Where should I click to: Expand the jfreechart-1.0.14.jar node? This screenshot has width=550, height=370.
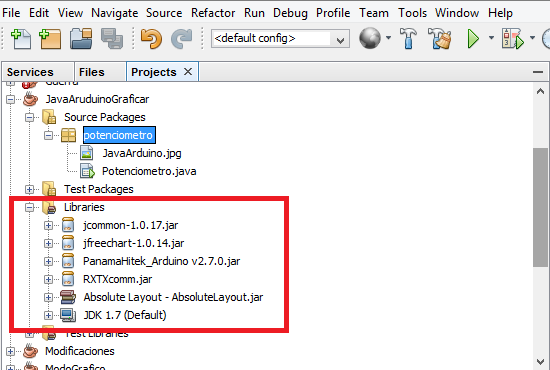pyautogui.click(x=48, y=243)
